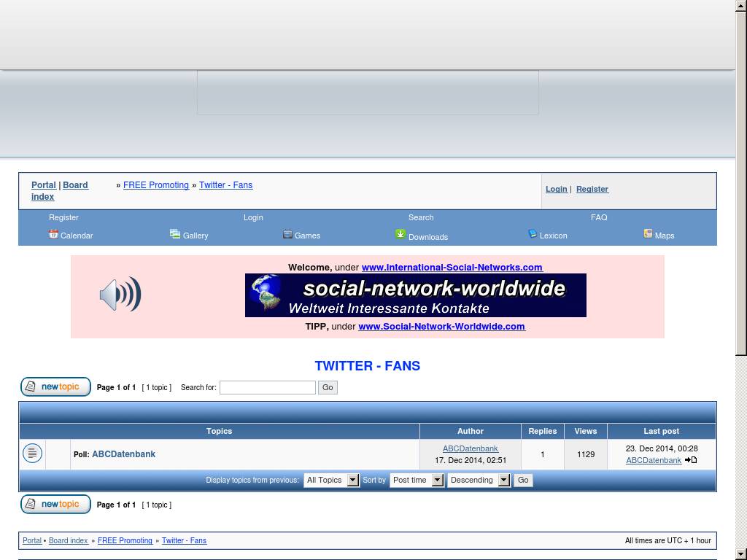Open the Lexicon book icon
Viewport: 747px width, 560px height.
(x=533, y=234)
